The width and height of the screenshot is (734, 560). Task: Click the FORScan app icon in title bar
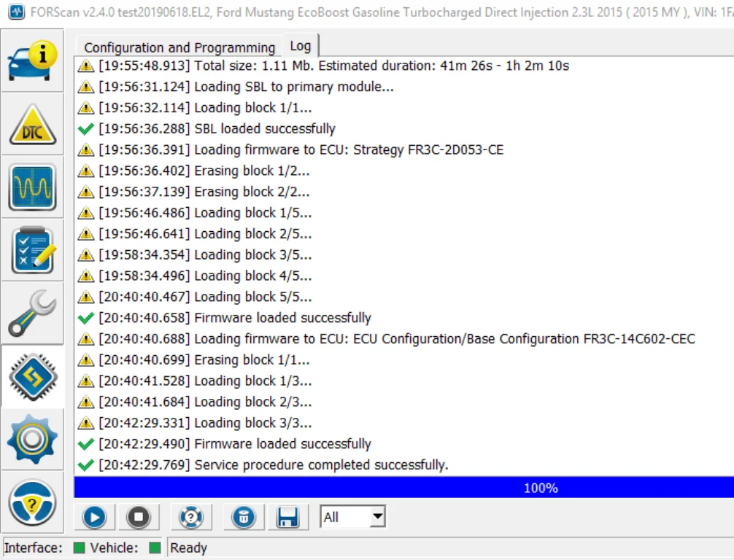(x=17, y=12)
